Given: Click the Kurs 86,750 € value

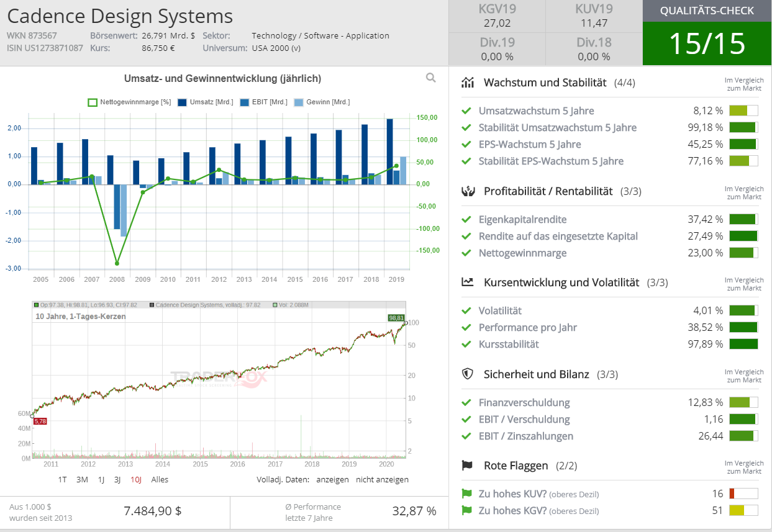Looking at the screenshot, I should (158, 48).
